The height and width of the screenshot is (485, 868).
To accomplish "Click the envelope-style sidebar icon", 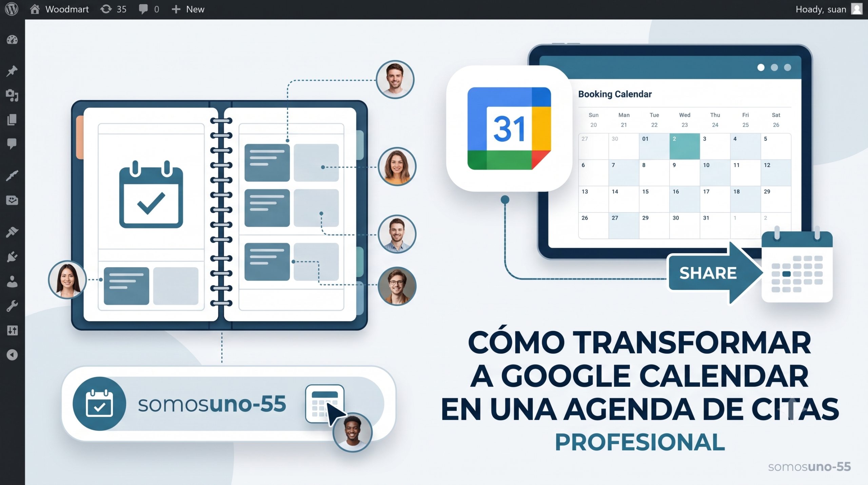I will coord(12,200).
